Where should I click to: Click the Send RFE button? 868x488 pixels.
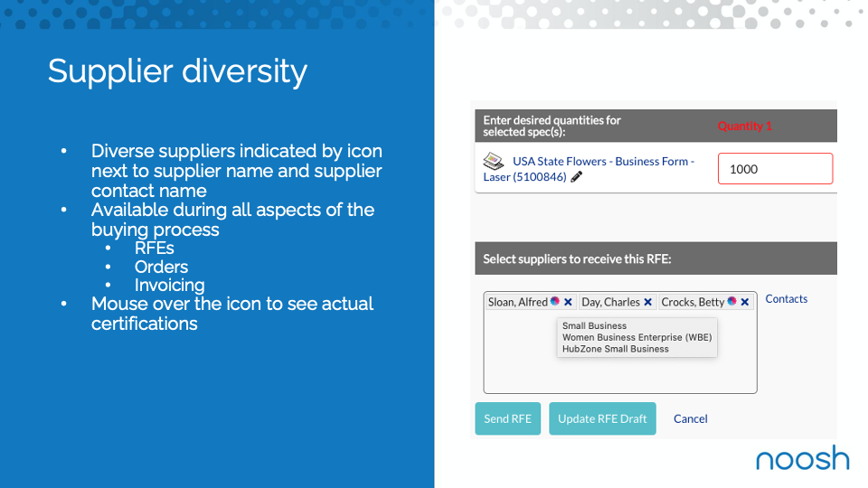(507, 418)
